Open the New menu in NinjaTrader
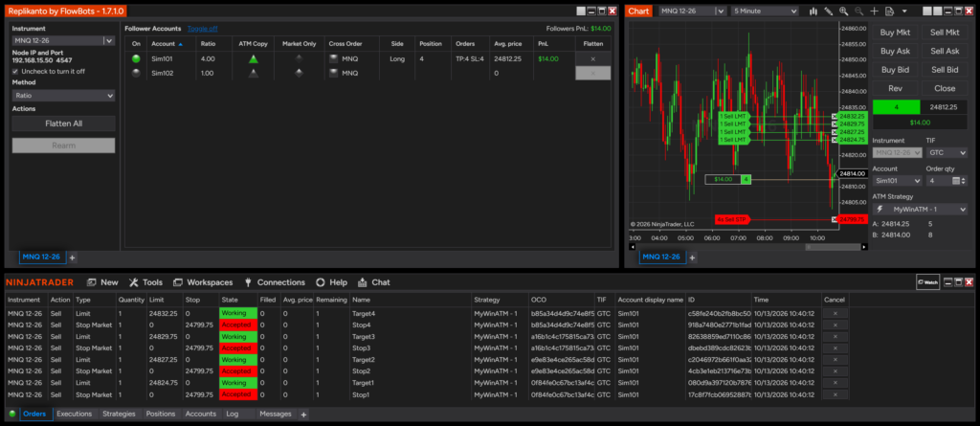 [x=101, y=282]
